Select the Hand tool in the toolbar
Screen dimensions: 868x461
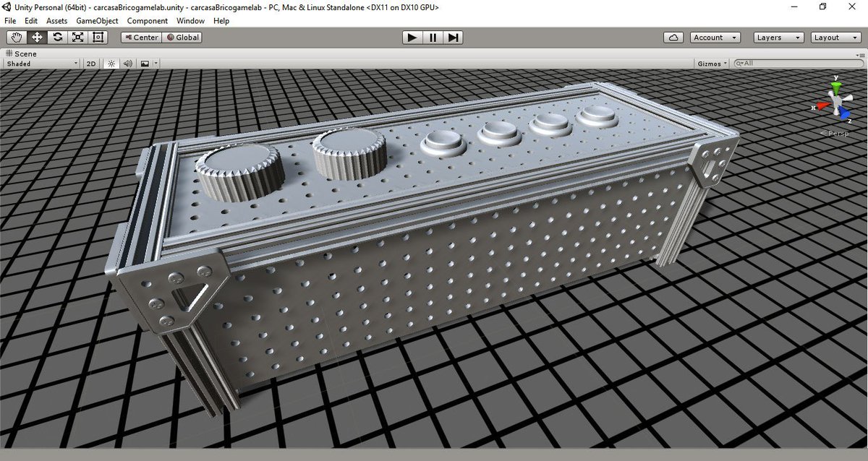point(16,37)
